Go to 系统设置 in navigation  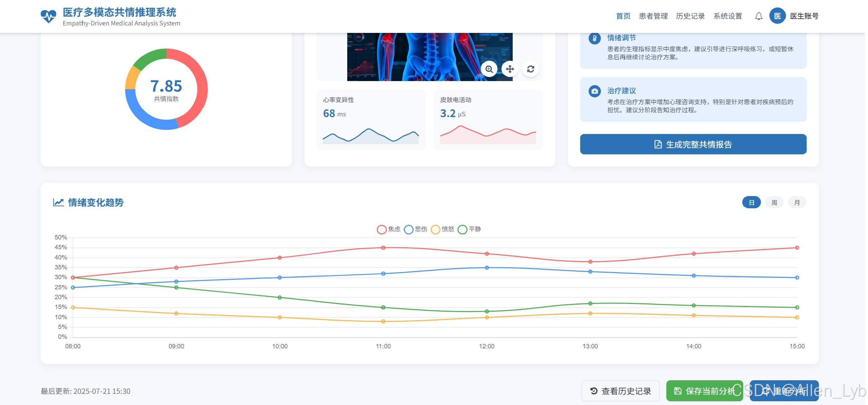[728, 16]
